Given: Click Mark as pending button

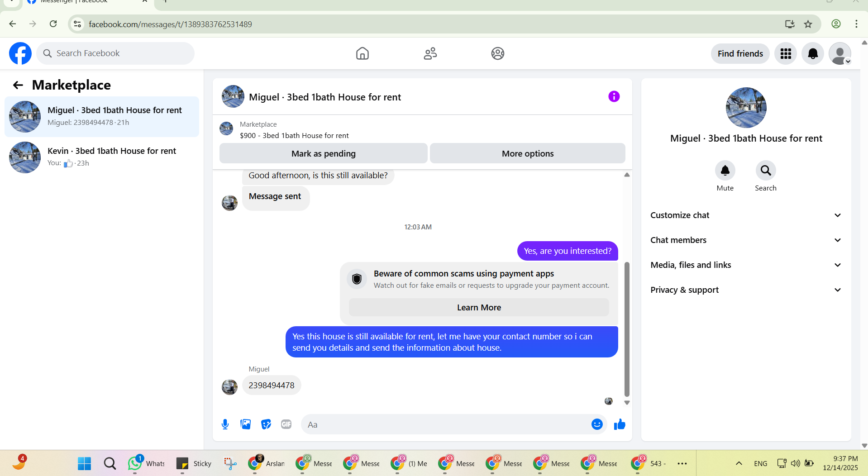Looking at the screenshot, I should coord(324,153).
